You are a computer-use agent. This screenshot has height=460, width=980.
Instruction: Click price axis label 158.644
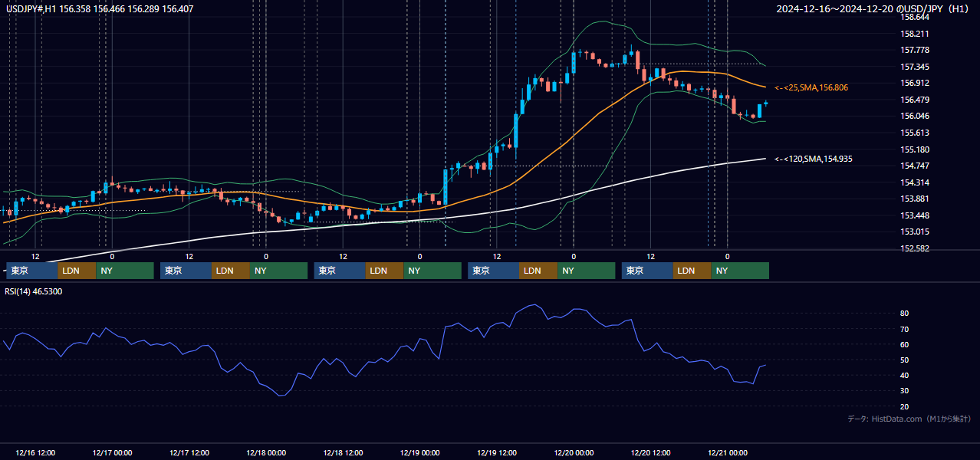915,17
